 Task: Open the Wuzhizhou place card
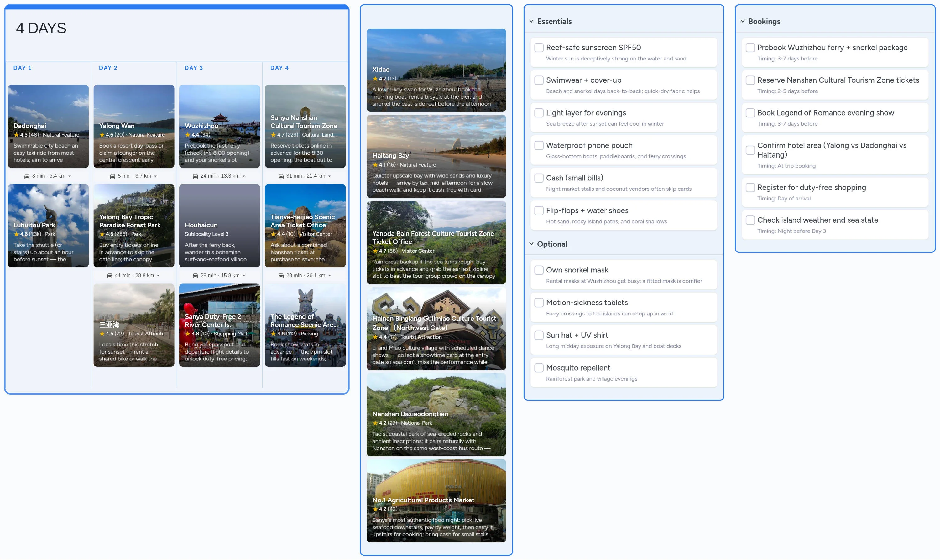click(x=220, y=127)
